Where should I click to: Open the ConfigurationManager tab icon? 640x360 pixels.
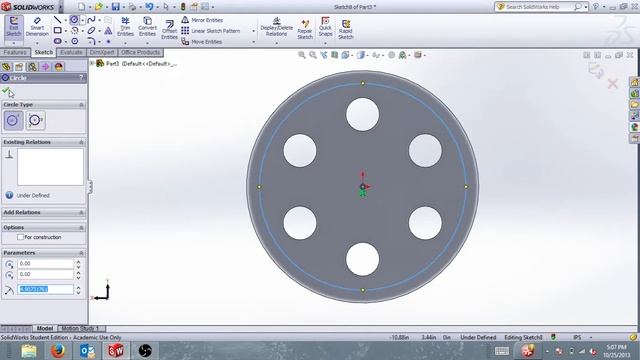coord(32,67)
